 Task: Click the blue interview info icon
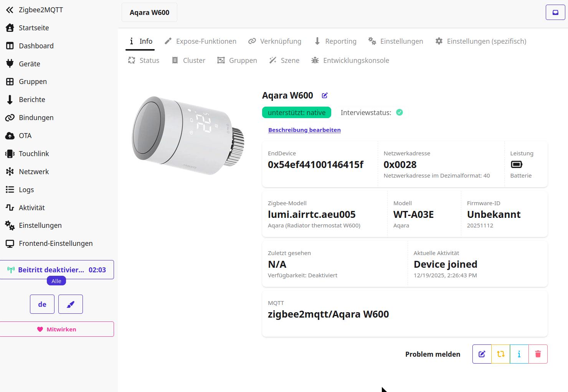[x=519, y=354]
